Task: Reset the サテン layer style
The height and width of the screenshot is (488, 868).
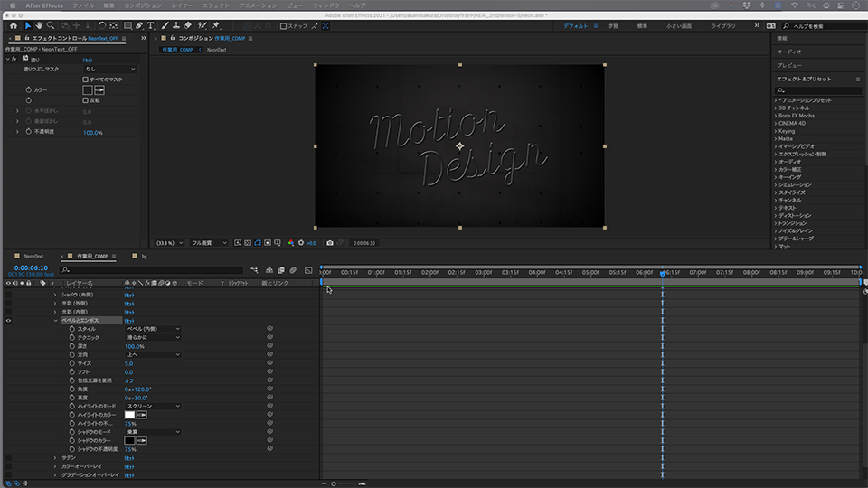Action: (x=128, y=458)
